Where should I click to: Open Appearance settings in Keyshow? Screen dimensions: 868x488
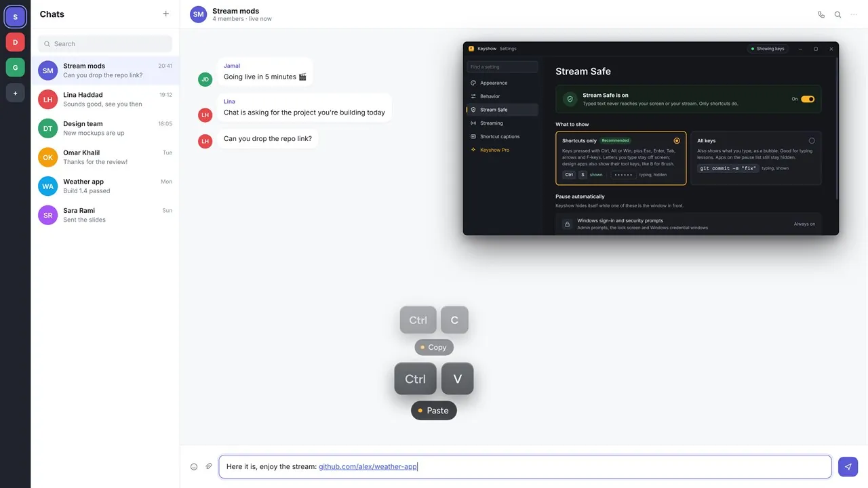tap(502, 83)
